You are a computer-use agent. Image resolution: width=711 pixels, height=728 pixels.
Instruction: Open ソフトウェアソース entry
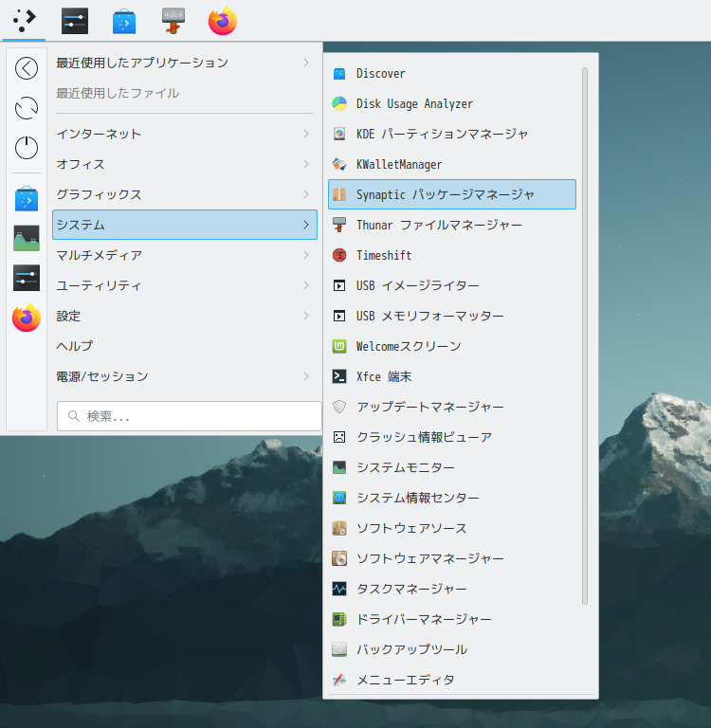(452, 528)
